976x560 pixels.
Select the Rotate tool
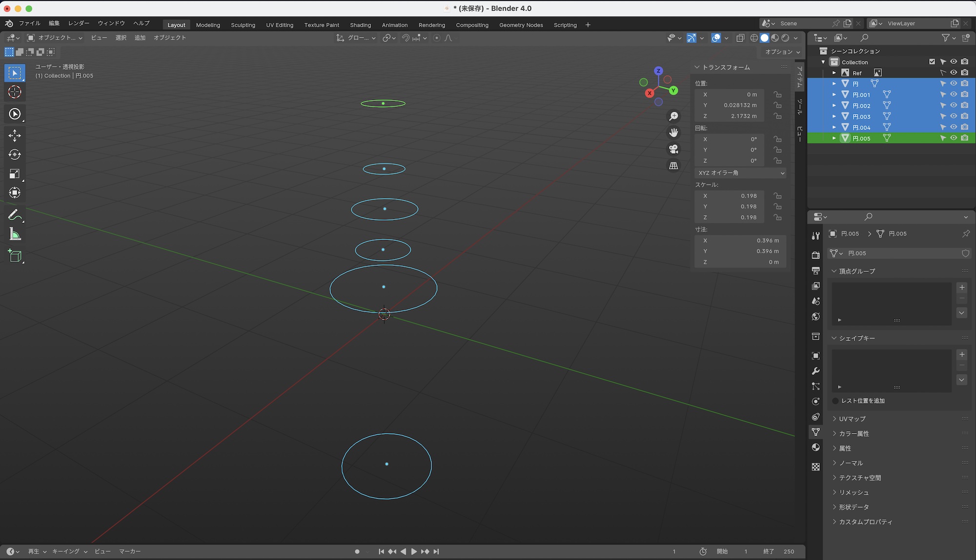tap(15, 155)
